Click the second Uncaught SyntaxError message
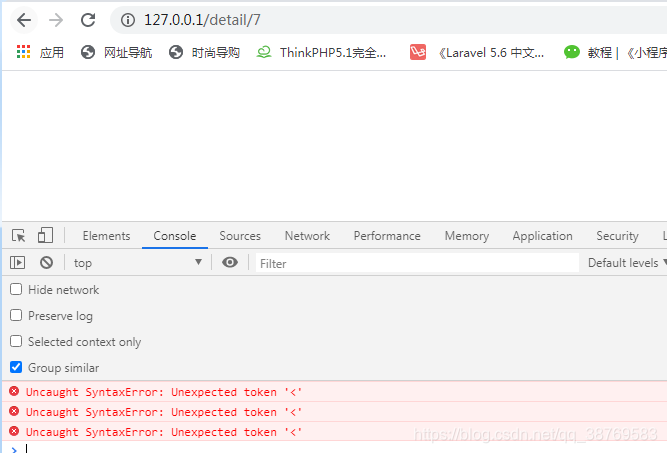This screenshot has height=453, width=667. 163,412
